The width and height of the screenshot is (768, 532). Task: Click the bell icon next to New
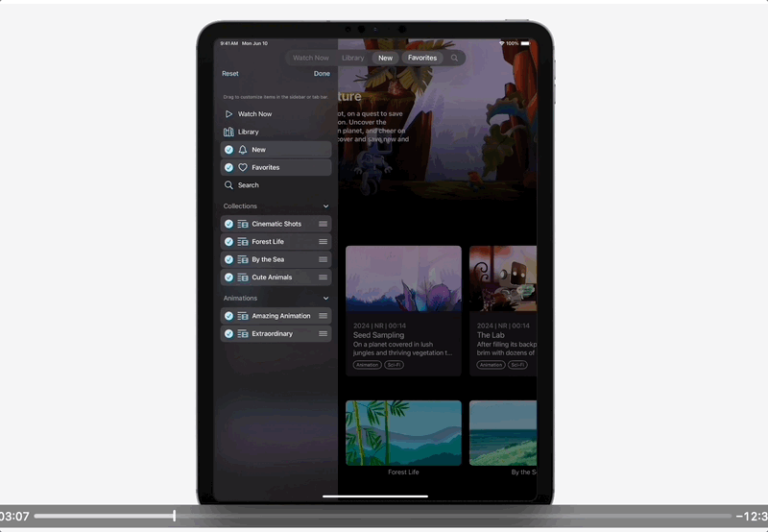pos(243,150)
